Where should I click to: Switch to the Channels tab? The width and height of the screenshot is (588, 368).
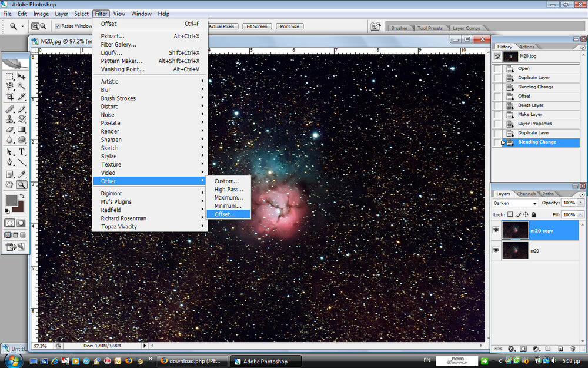tap(526, 194)
